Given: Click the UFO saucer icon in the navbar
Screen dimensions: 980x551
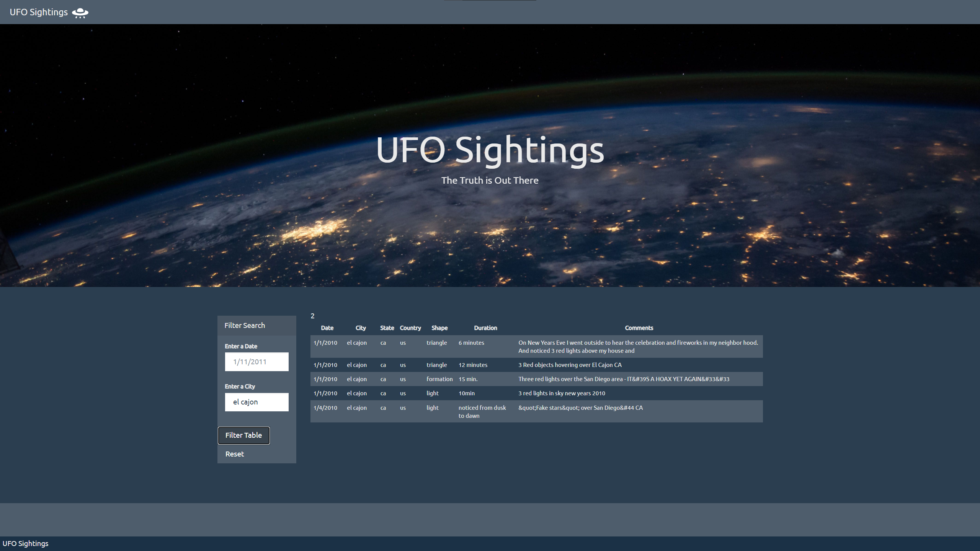Looking at the screenshot, I should point(80,12).
